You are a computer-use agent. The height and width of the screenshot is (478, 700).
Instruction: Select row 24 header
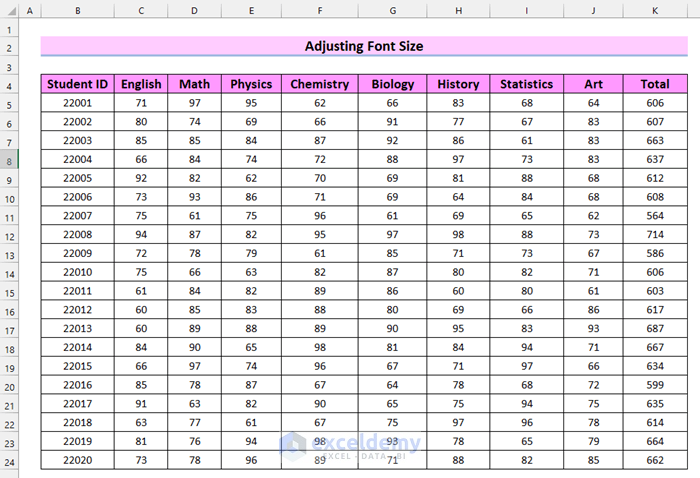tap(9, 462)
